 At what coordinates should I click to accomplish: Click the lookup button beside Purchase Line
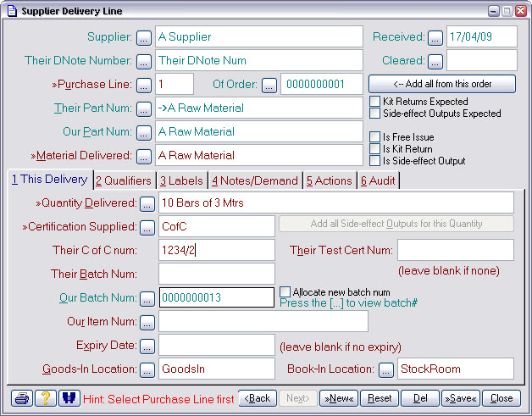click(x=144, y=85)
